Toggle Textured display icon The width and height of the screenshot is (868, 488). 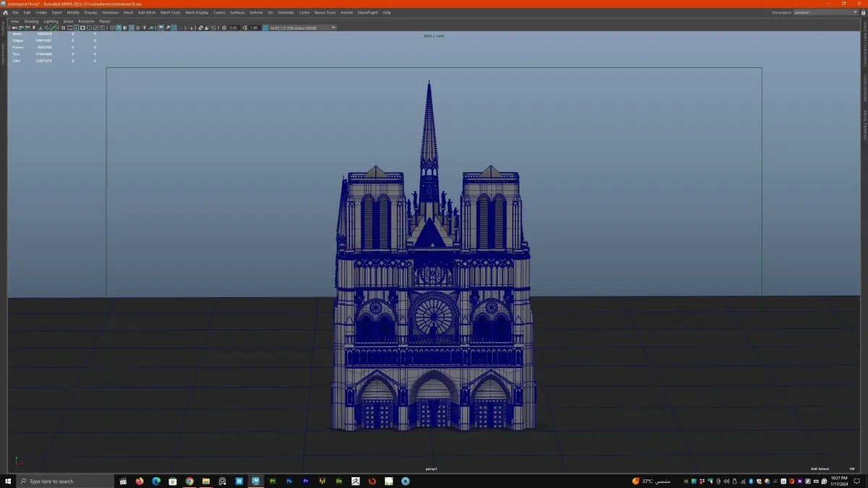coord(137,27)
